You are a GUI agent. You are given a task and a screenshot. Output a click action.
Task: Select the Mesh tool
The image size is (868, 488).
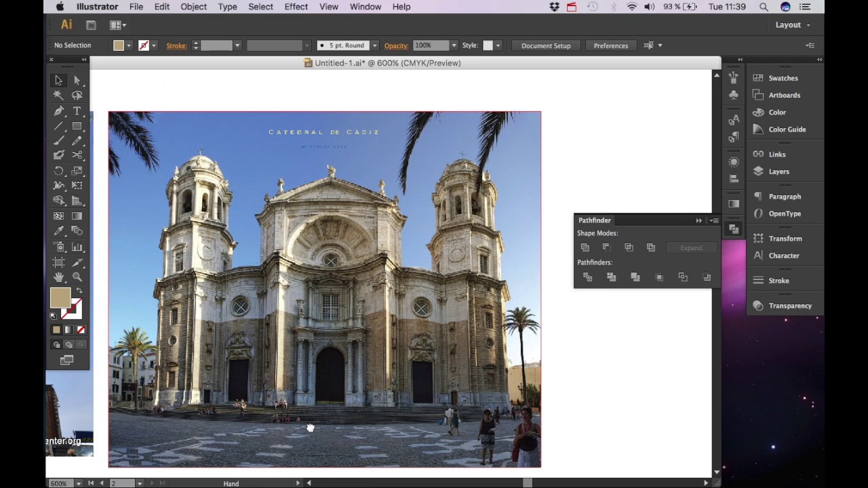pos(59,216)
